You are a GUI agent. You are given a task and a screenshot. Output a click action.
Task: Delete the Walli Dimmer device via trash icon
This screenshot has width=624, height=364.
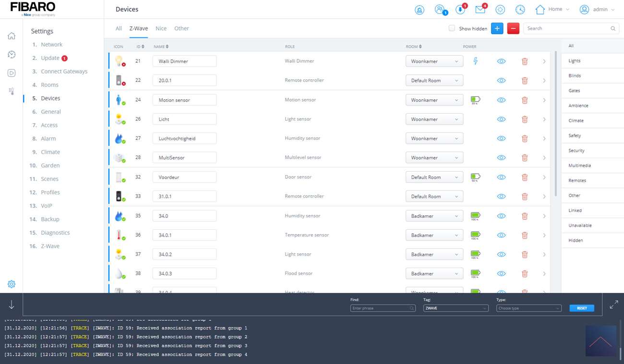point(525,61)
